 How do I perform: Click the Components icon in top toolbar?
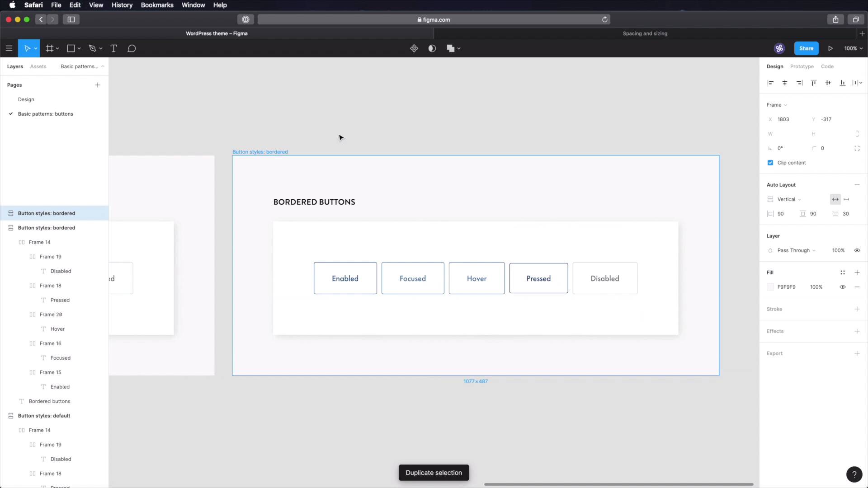414,48
